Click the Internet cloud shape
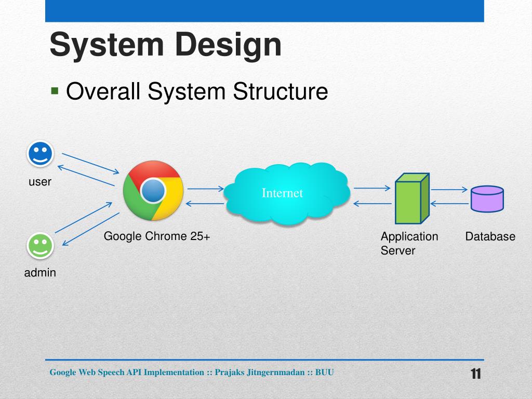This screenshot has height=399, width=532. coord(287,194)
